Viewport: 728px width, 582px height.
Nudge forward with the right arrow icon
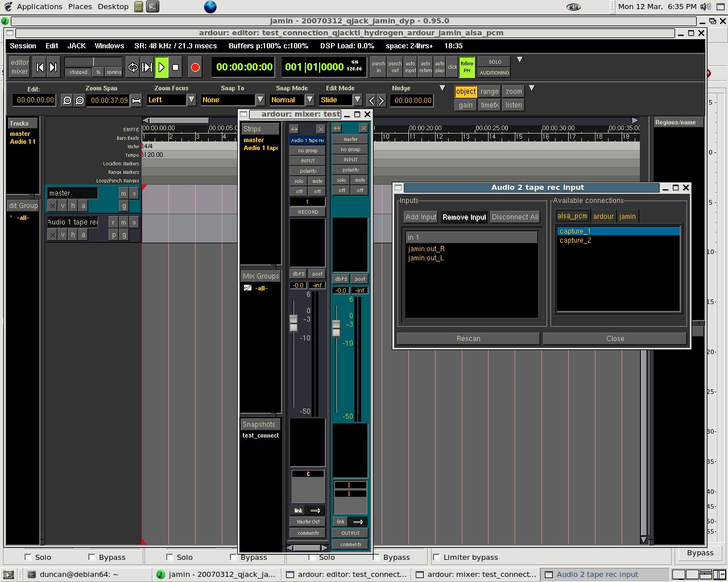(x=382, y=101)
